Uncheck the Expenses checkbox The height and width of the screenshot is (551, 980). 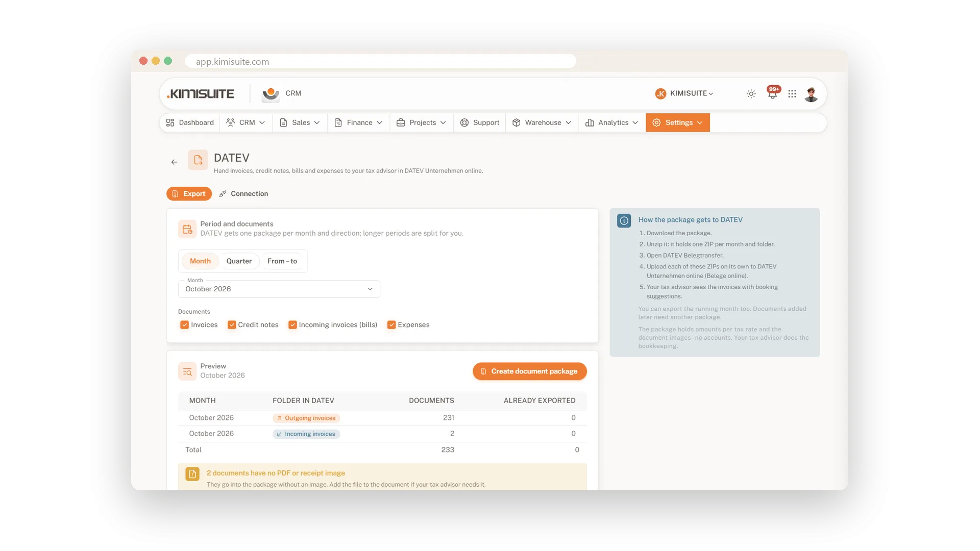coord(391,325)
